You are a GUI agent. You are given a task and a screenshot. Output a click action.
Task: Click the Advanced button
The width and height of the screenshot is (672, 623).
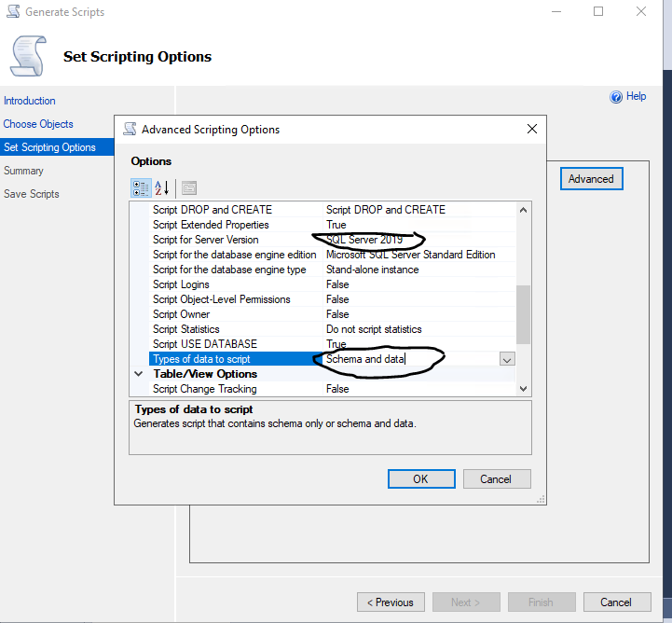tap(591, 179)
